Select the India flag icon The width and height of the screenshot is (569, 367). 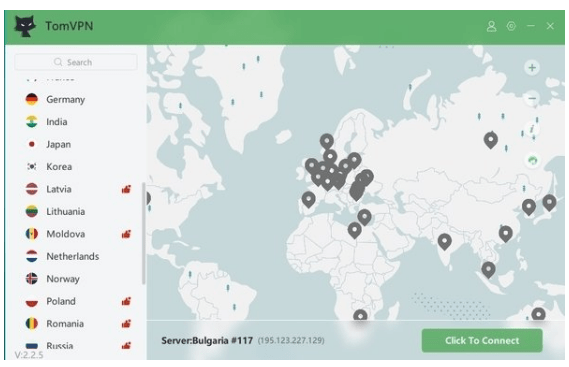32,122
